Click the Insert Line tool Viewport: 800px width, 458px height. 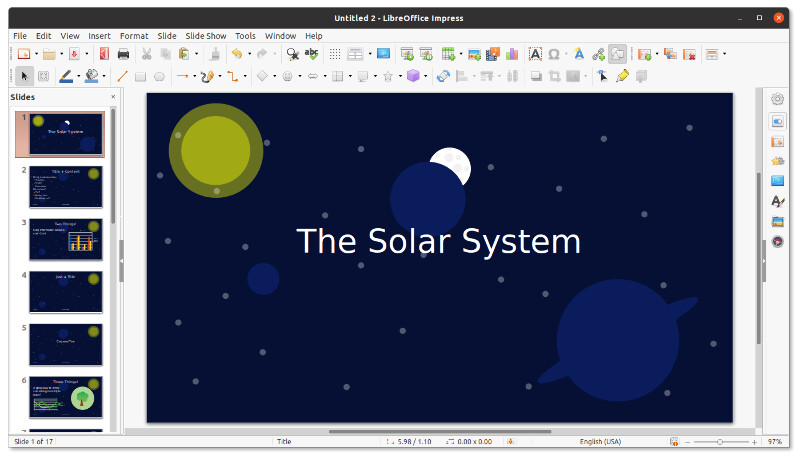123,76
